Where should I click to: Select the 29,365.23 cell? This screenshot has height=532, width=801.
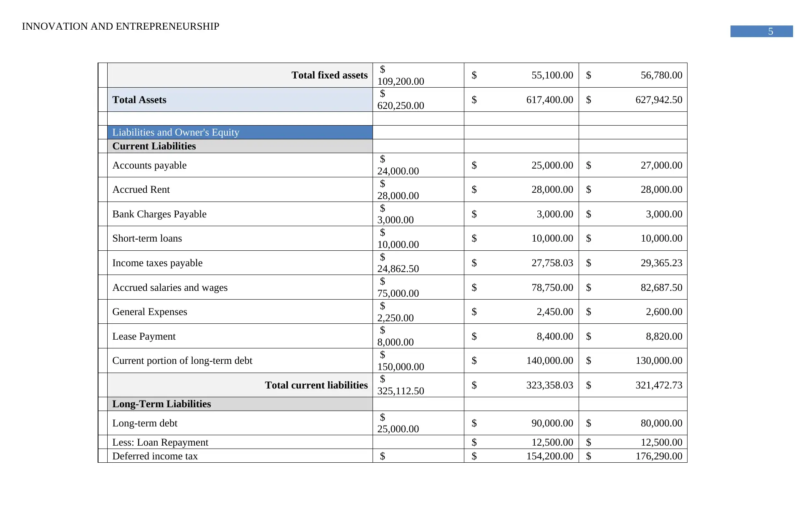tap(633, 263)
